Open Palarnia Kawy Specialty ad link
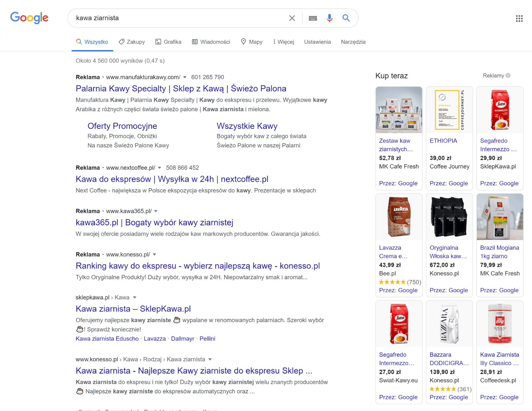The height and width of the screenshot is (411, 532). tap(181, 89)
